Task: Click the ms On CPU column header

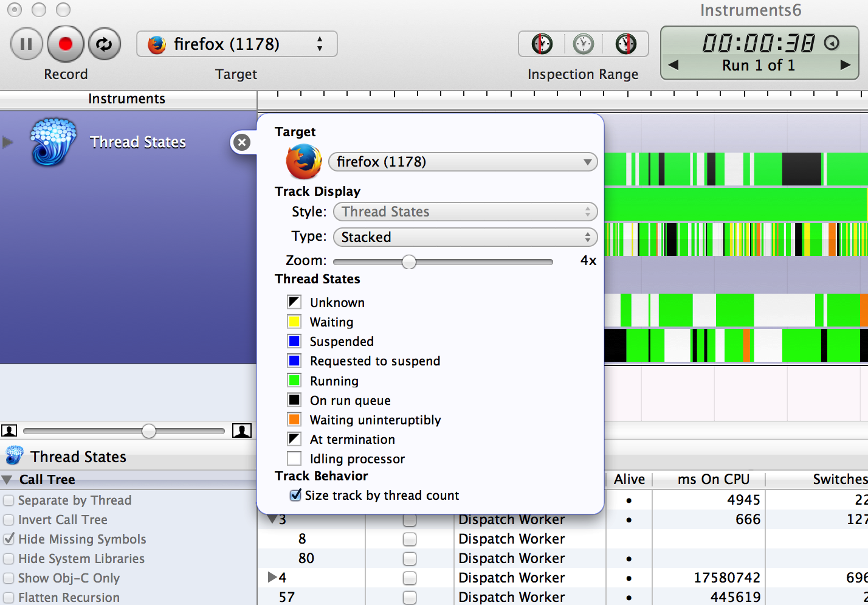Action: [713, 480]
